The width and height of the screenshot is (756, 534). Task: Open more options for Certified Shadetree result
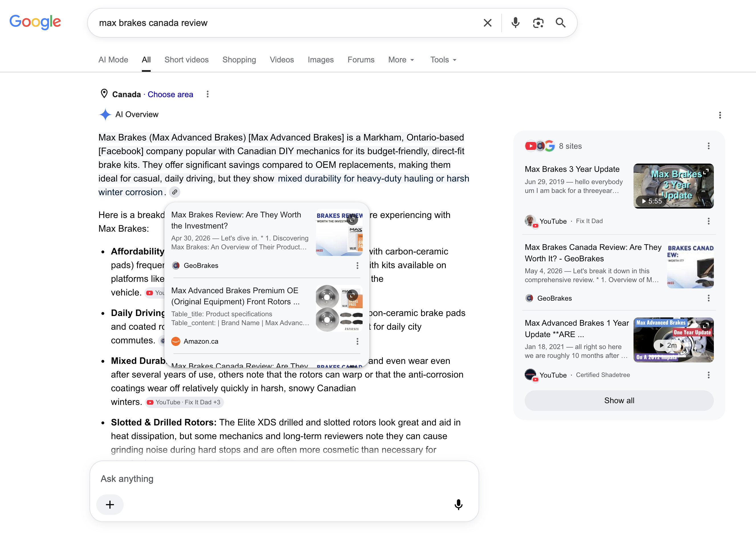pos(709,375)
